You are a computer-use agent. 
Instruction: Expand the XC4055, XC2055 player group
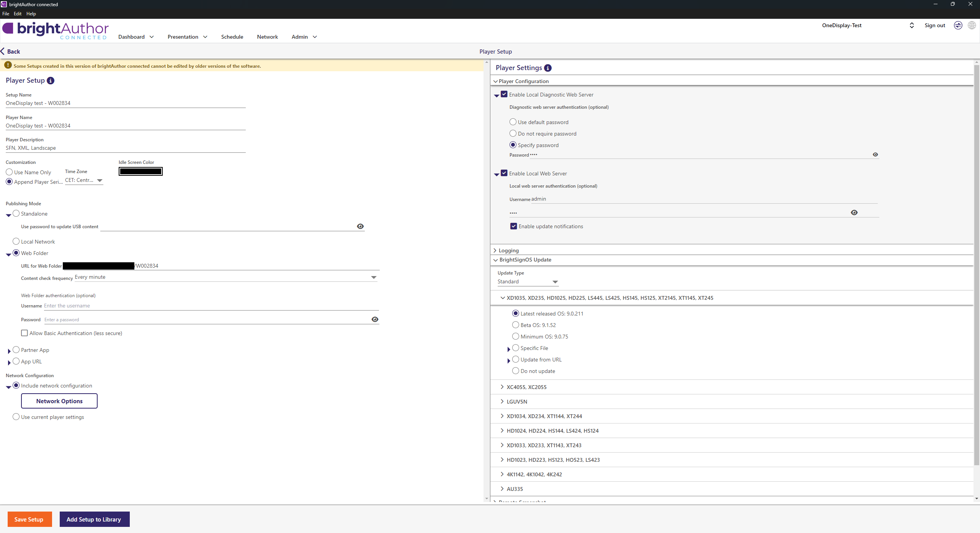pos(526,387)
